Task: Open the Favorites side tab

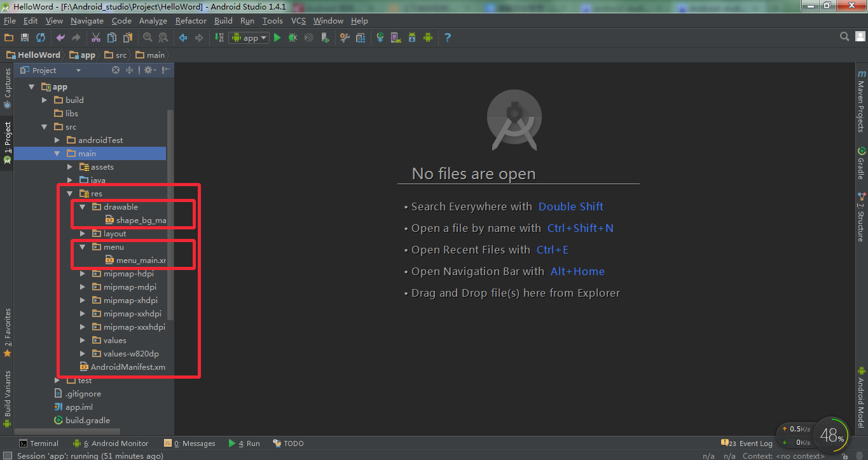Action: (x=8, y=332)
